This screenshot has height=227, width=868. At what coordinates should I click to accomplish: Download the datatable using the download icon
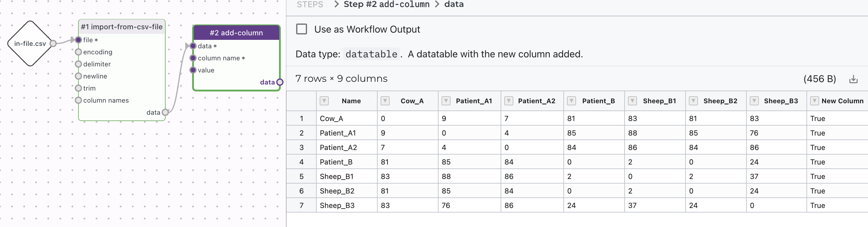tap(853, 79)
